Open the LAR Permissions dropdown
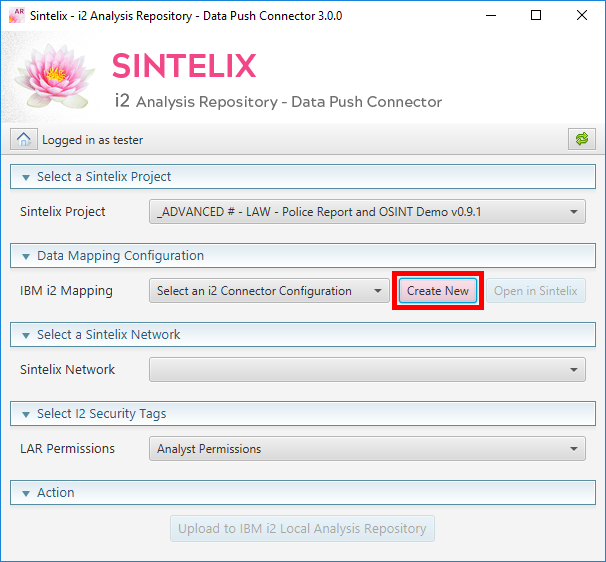Screen dimensions: 606x562 tap(367, 449)
